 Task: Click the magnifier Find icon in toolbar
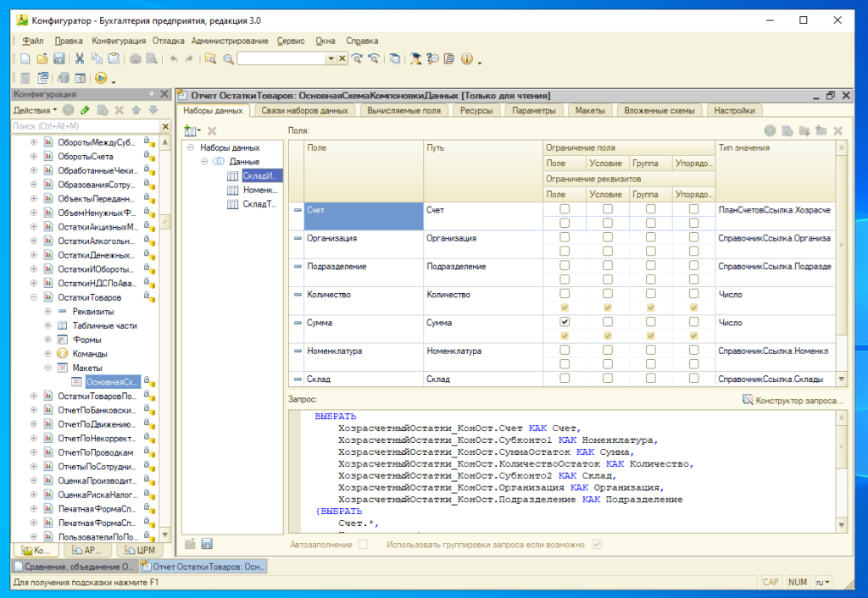[228, 58]
